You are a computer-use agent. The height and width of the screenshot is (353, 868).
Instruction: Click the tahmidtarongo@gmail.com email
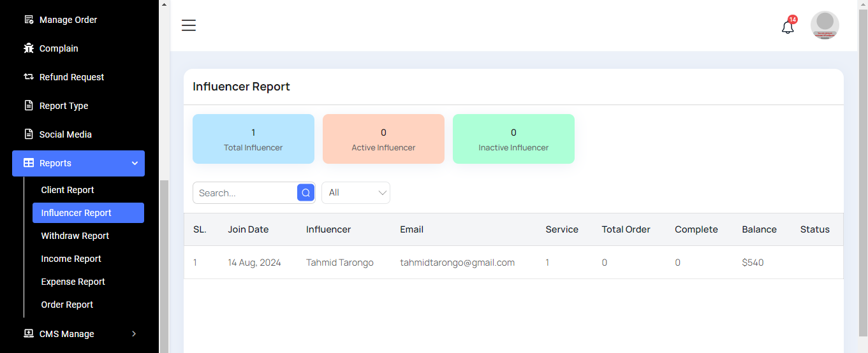coord(457,263)
